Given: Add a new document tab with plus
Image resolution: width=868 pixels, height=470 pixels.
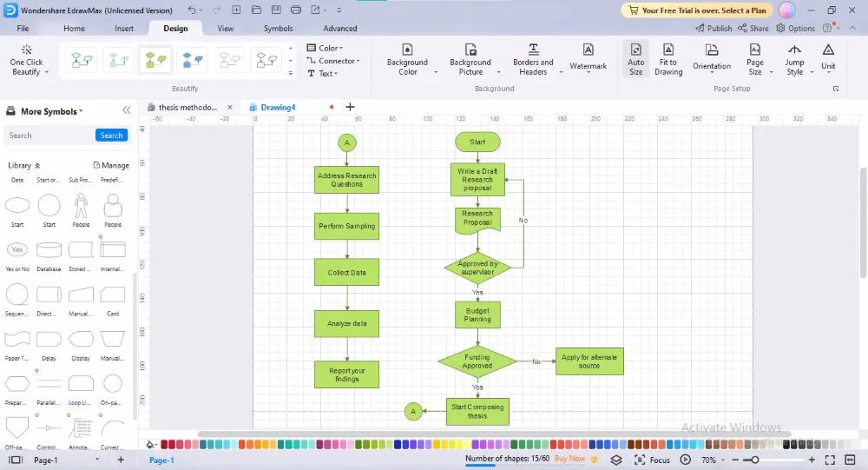Looking at the screenshot, I should [350, 107].
